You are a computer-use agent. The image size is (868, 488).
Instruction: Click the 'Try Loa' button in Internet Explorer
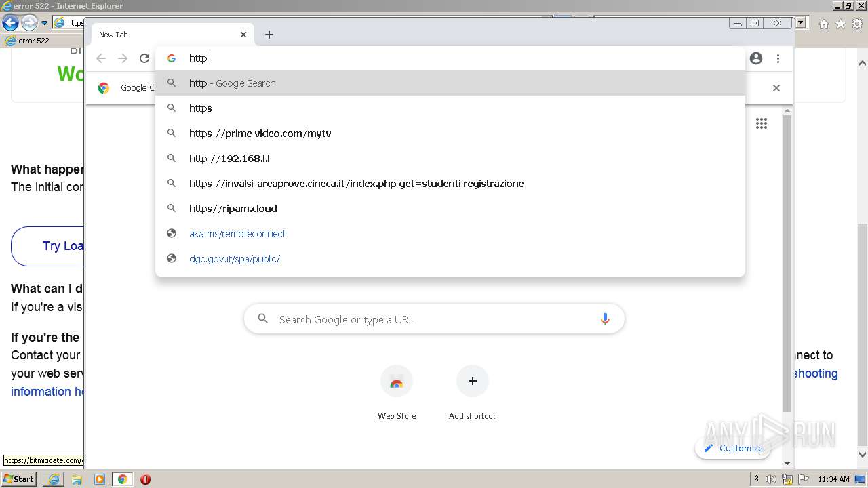47,246
